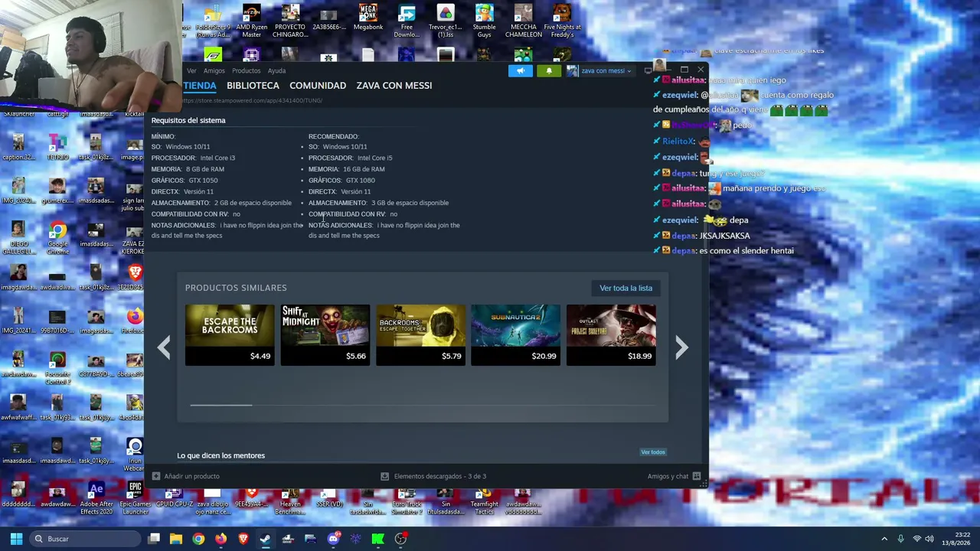This screenshot has width=980, height=551.
Task: Open the Steam Ver menu
Action: (x=191, y=71)
